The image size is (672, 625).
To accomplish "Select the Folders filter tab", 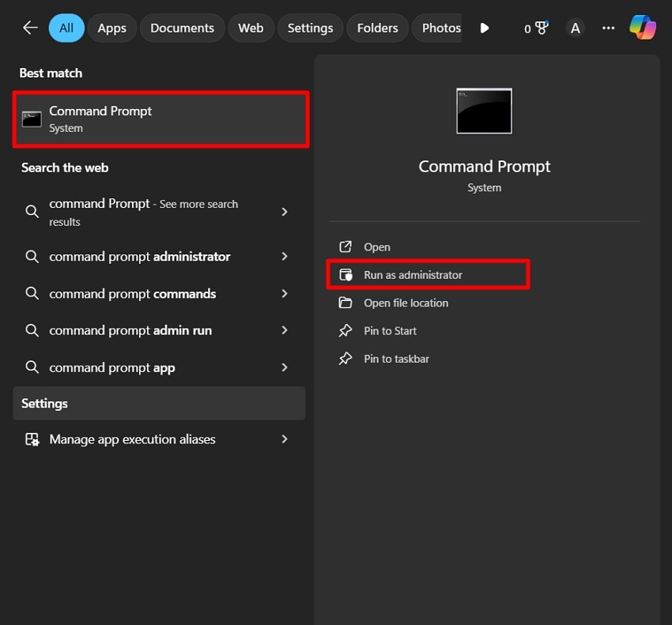I will [377, 27].
